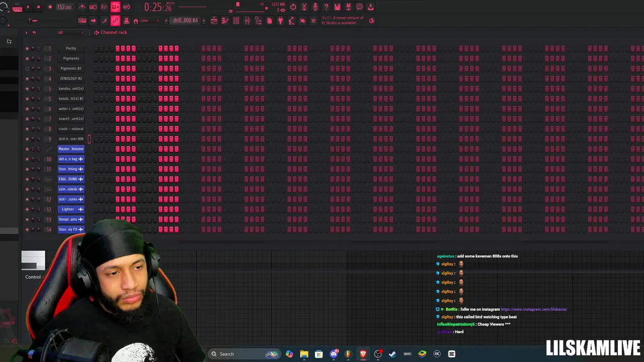Select the Stoopi..ains audio channel
Screen dimensions: 644x362
point(71,219)
